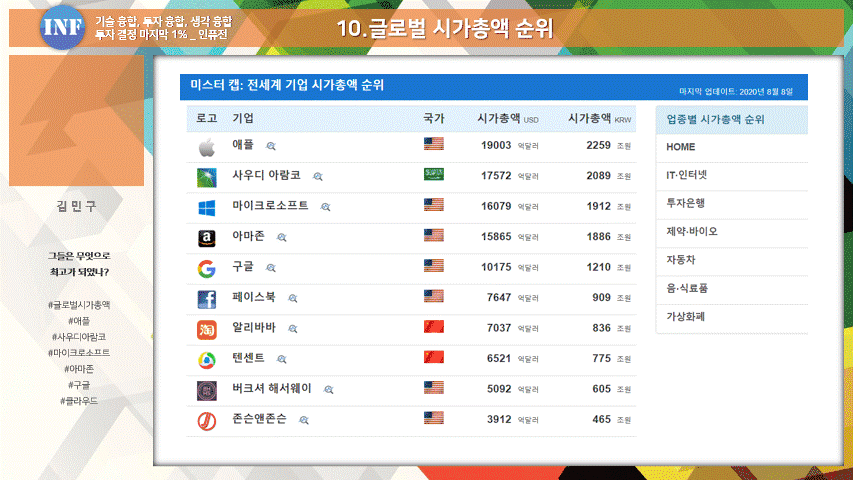Open magnifier icon next to 사우디 아람코
Screen dimensions: 853x480
coord(318,176)
